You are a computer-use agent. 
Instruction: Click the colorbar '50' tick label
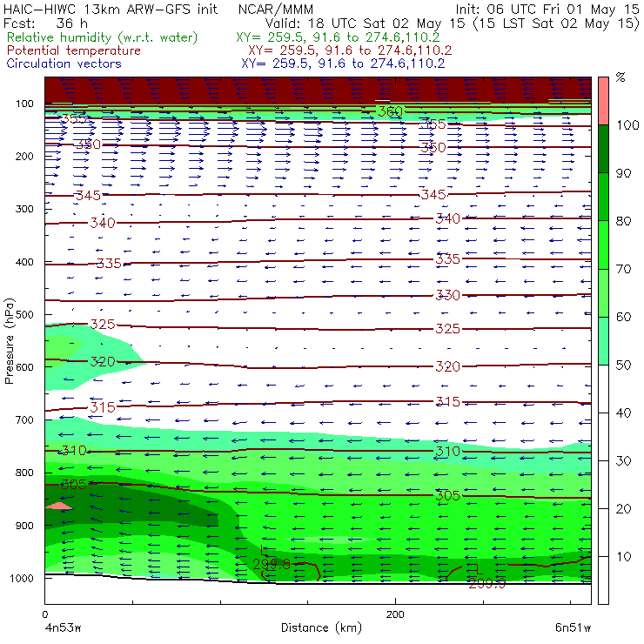(x=623, y=366)
